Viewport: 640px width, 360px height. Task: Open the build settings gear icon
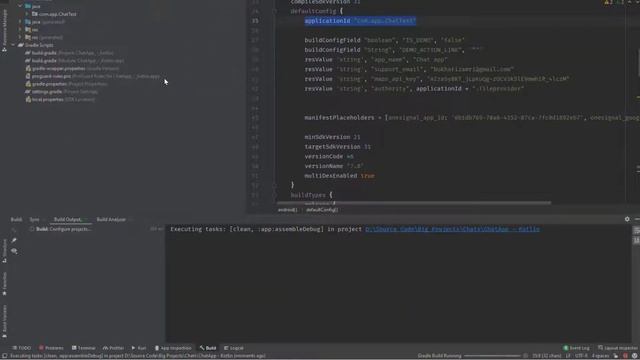(x=627, y=219)
